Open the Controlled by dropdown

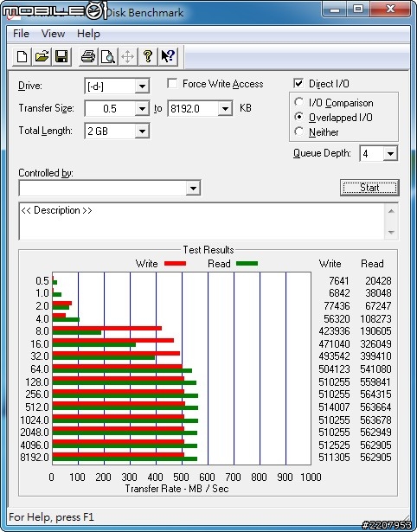coord(193,188)
